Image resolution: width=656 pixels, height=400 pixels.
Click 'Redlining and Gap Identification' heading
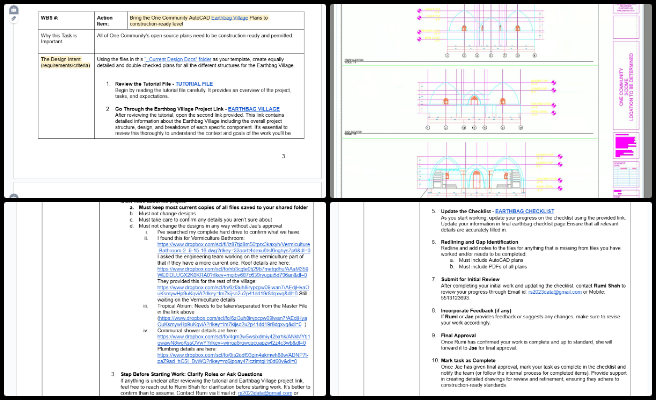point(479,242)
